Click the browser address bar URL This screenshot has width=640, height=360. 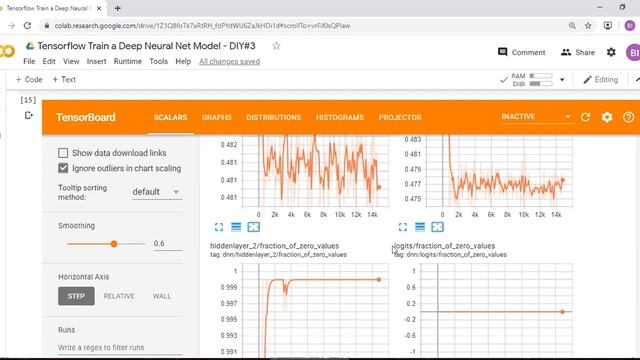pyautogui.click(x=202, y=26)
